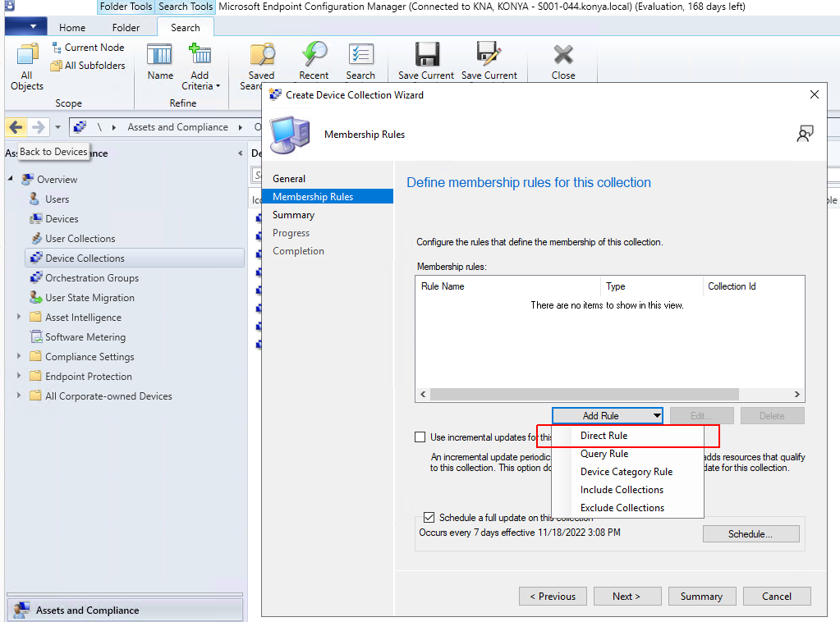Click the rules list left scroll arrow

pyautogui.click(x=423, y=395)
